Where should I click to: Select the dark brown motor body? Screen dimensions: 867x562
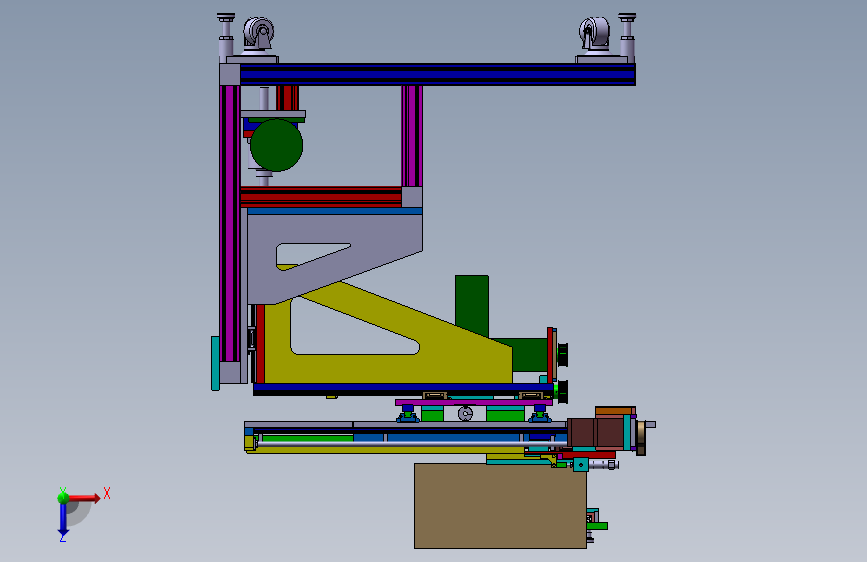(595, 433)
